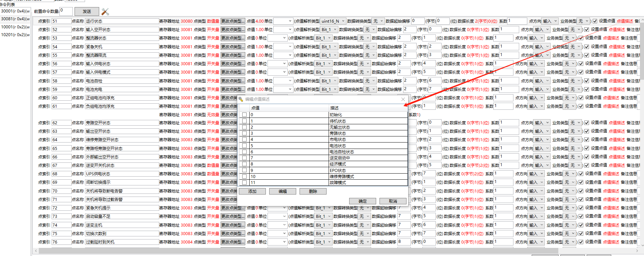This screenshot has width=644, height=256.
Task: Select the checkbox for 电池状态
Action: [x=244, y=146]
